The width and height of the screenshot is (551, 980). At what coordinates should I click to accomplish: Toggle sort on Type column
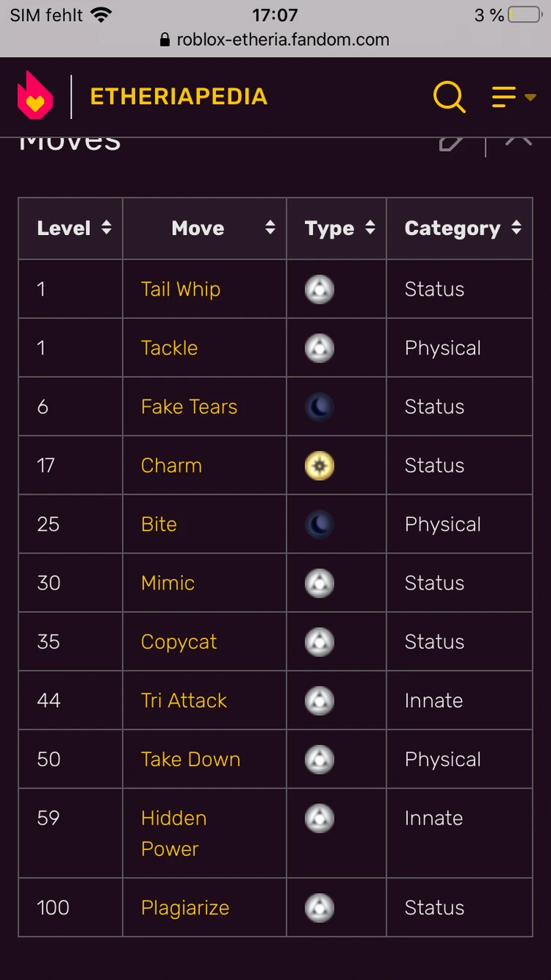click(370, 228)
